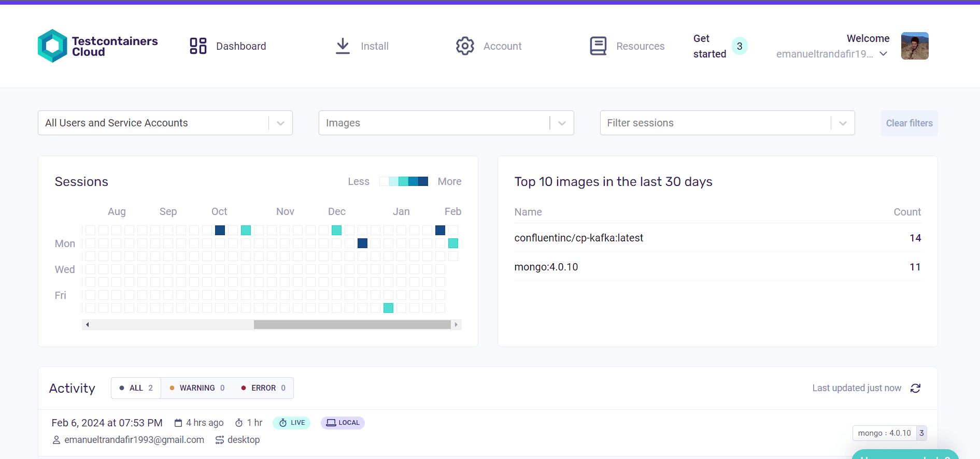Click the stopwatch icon beside 1 hr
The image size is (980, 459).
pyautogui.click(x=239, y=423)
